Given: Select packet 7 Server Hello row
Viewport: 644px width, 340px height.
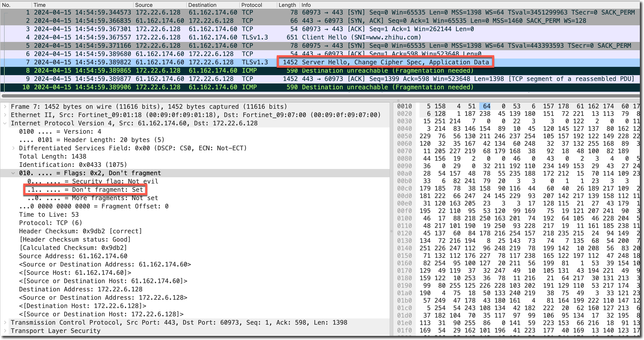Looking at the screenshot, I should [x=320, y=62].
